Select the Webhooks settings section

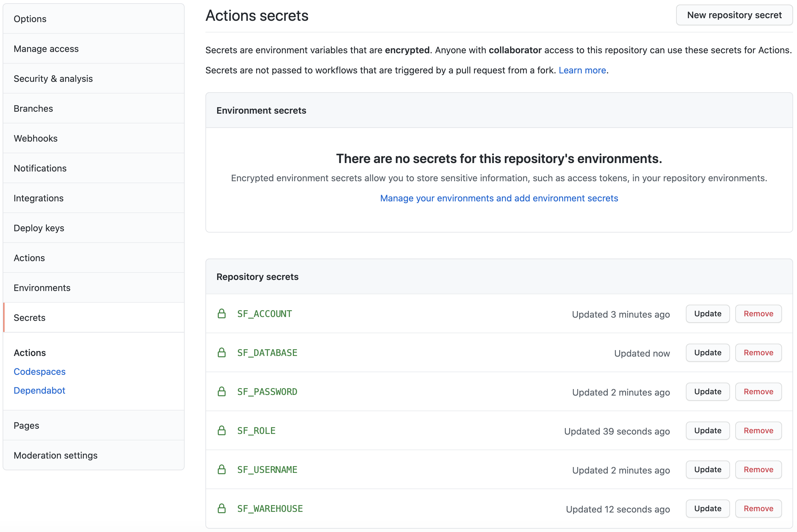[x=35, y=138]
